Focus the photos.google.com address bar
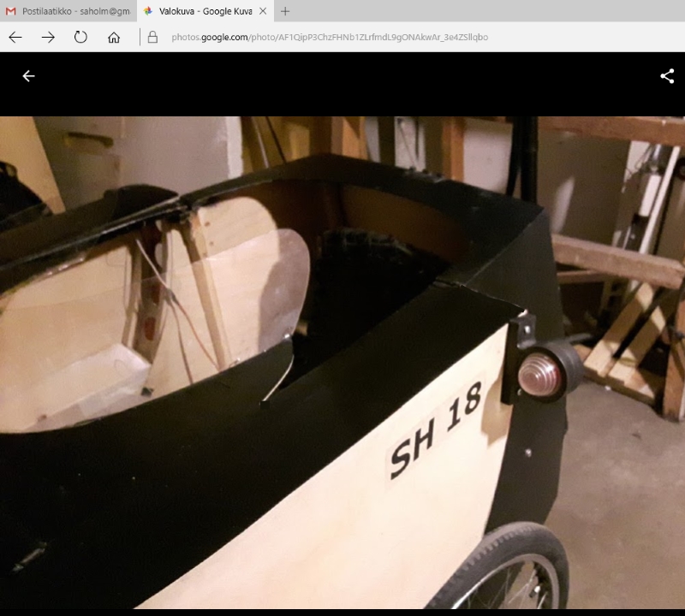 [330, 37]
